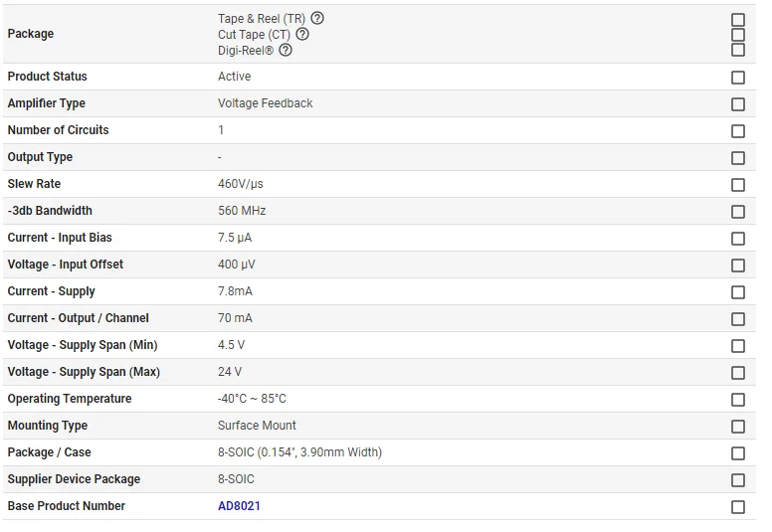Click the '8-SOIC (0.154", 3.90mm Width)' value
This screenshot has height=532, width=772.
(x=299, y=452)
